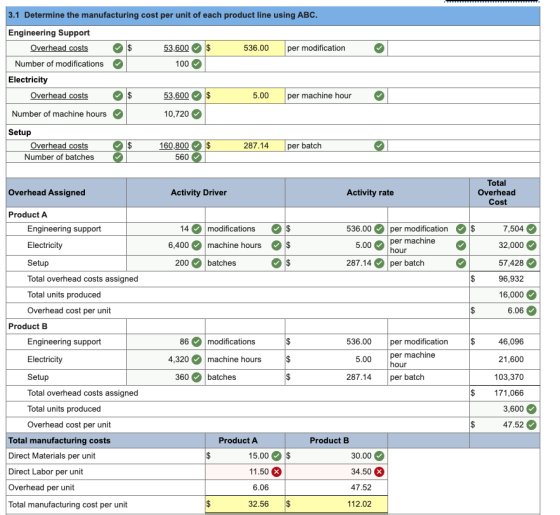Click green check beside per batch label in Setup
The image size is (560, 515).
point(379,146)
